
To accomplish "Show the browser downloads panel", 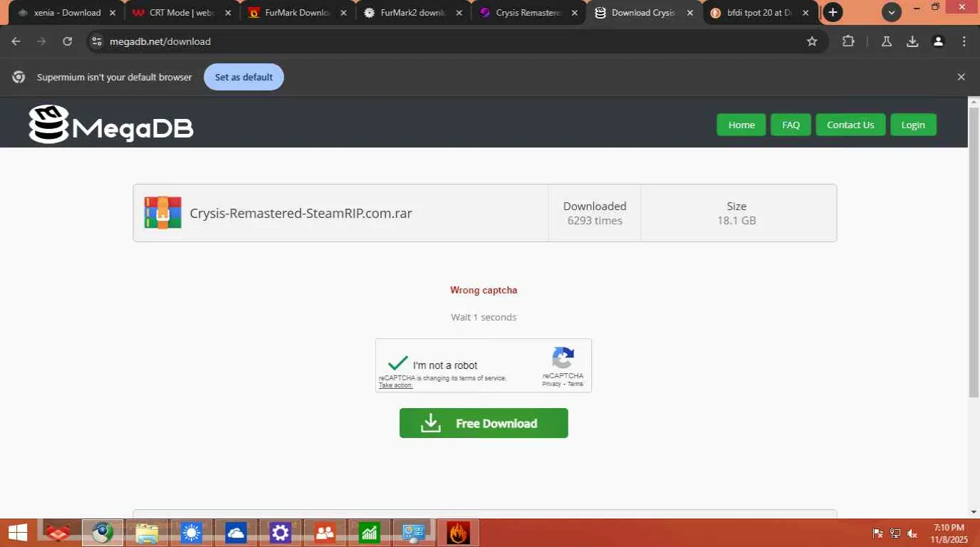I will point(912,41).
